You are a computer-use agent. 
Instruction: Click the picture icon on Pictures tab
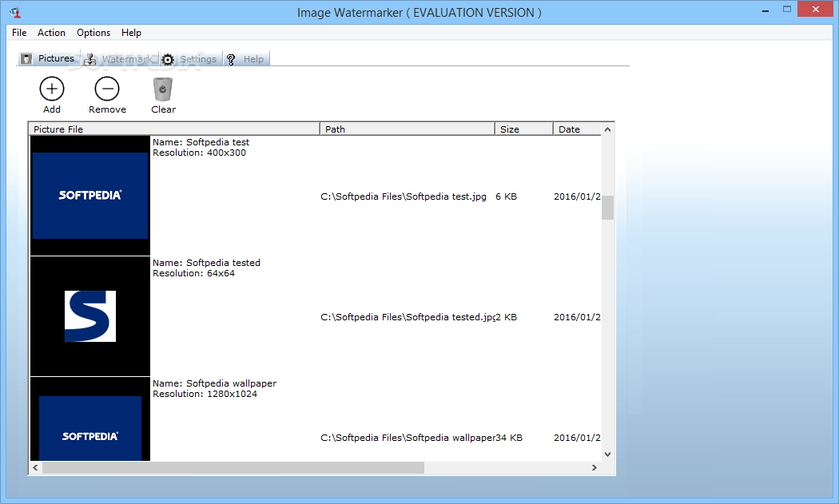(26, 59)
